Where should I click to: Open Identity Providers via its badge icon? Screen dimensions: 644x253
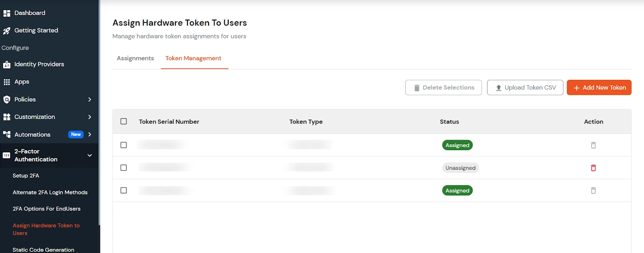tap(8, 64)
